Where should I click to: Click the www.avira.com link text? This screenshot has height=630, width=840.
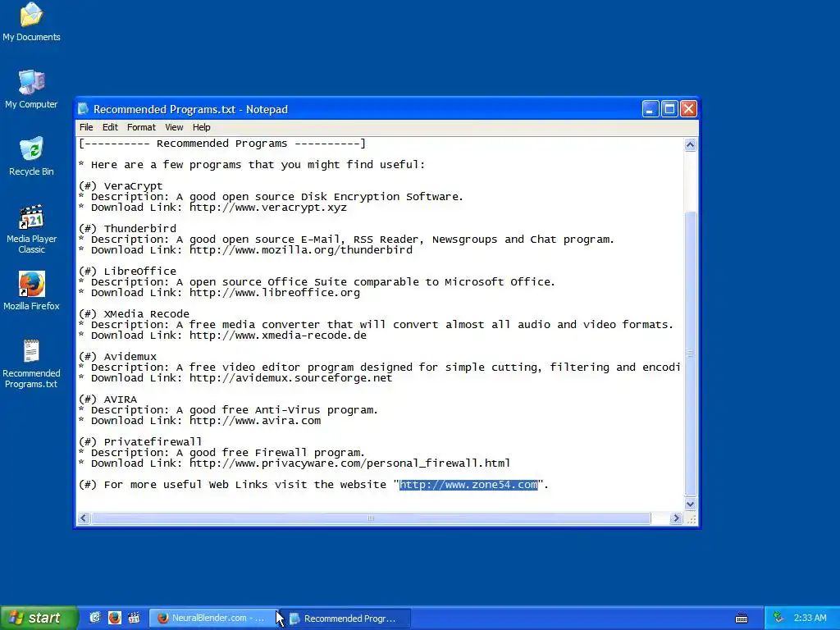point(255,421)
